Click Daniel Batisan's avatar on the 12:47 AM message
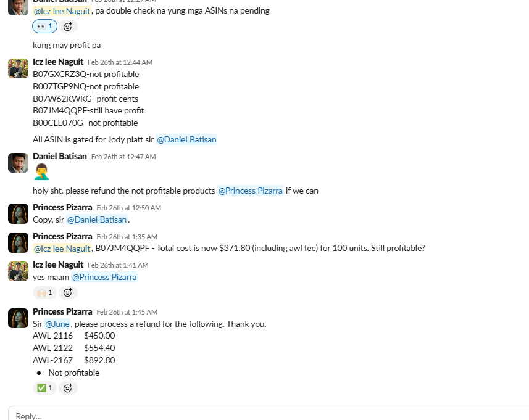This screenshot has height=420, width=529. [19, 163]
